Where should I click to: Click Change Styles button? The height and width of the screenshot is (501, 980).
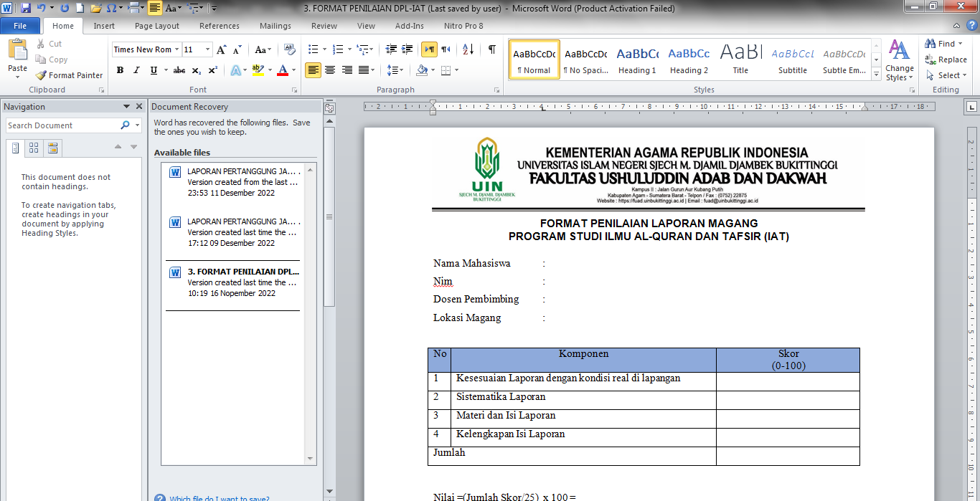pyautogui.click(x=899, y=59)
